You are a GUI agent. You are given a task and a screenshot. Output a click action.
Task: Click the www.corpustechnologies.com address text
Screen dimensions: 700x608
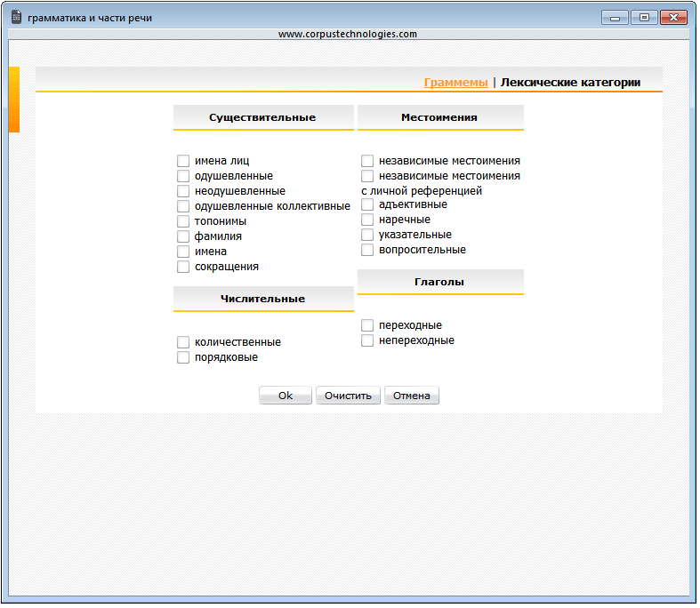347,34
